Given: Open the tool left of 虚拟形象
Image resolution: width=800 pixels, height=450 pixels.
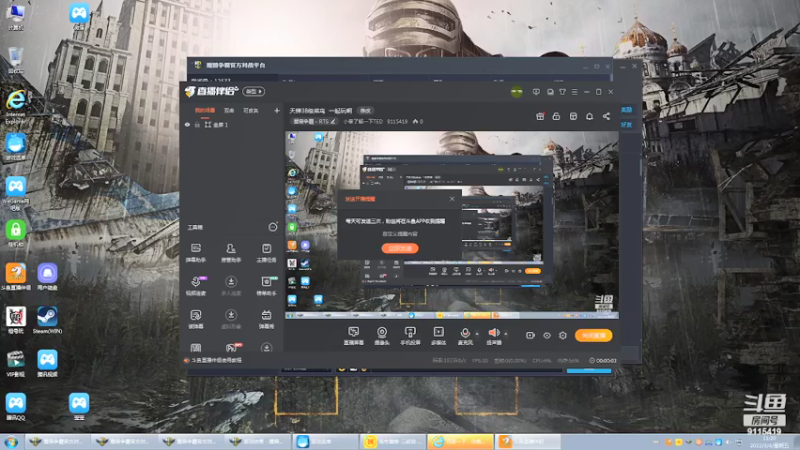Looking at the screenshot, I should pyautogui.click(x=196, y=319).
